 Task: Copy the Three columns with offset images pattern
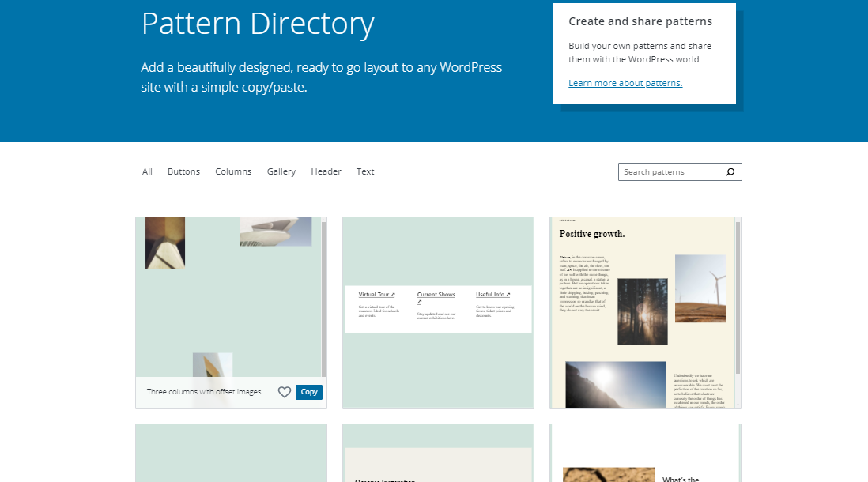(x=309, y=392)
